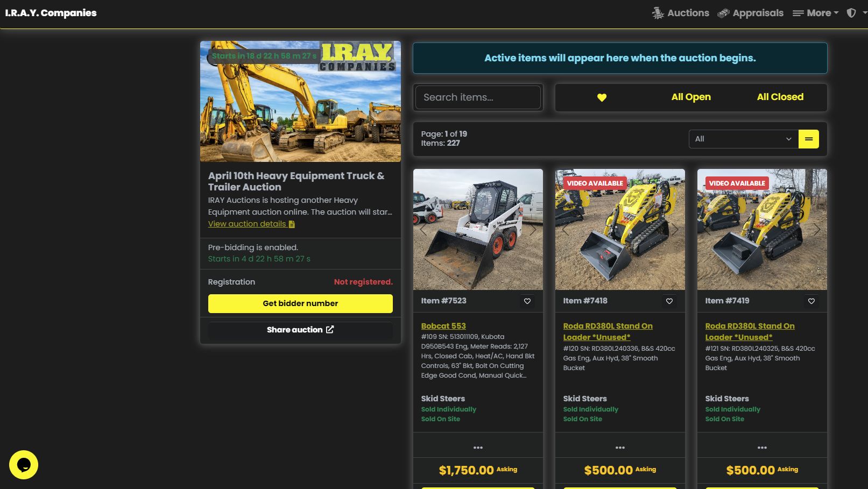Click the Search items field

coord(478,97)
